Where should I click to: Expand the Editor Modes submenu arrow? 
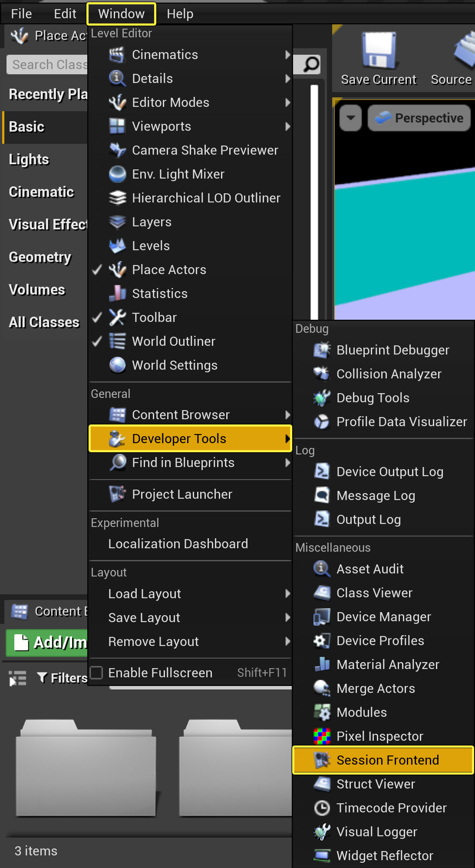coord(287,103)
